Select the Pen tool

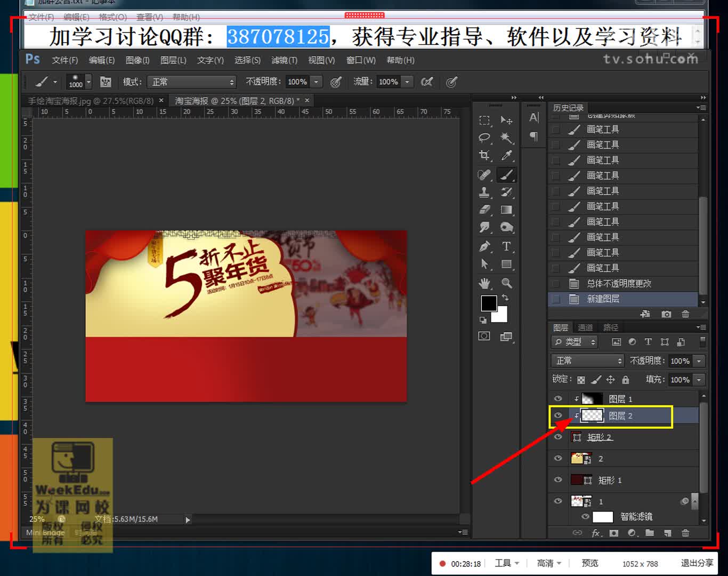[484, 246]
